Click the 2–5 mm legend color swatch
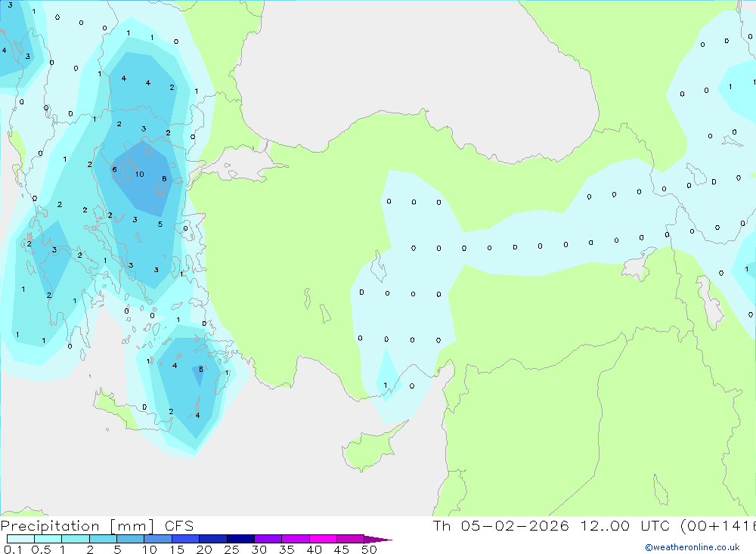This screenshot has width=756, height=554. [103, 539]
